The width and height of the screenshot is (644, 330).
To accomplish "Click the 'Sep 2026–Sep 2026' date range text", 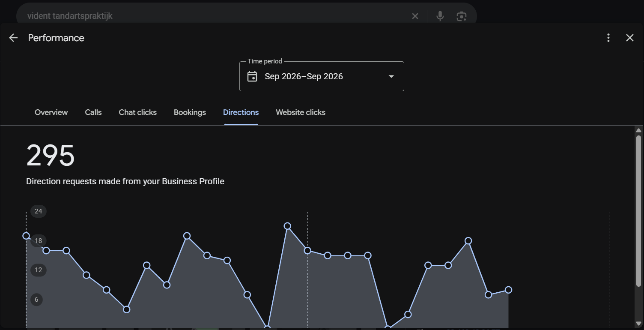I will pyautogui.click(x=304, y=76).
